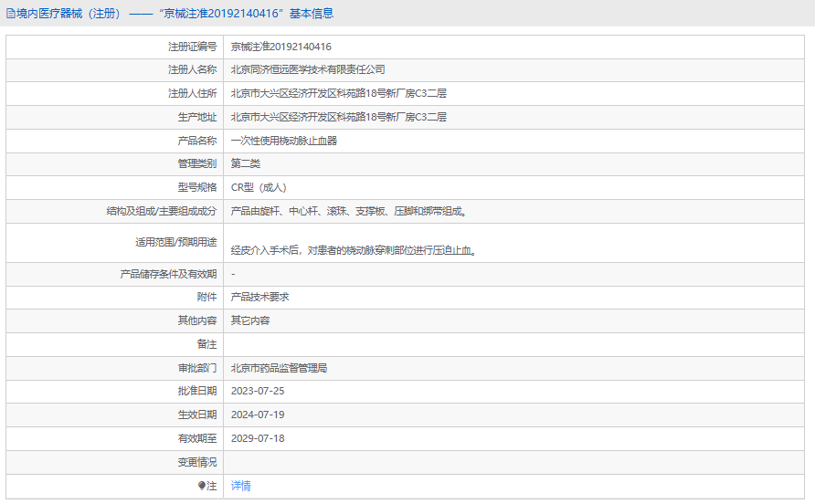
Task: Click the dash value in storage conditions row
Action: click(233, 274)
